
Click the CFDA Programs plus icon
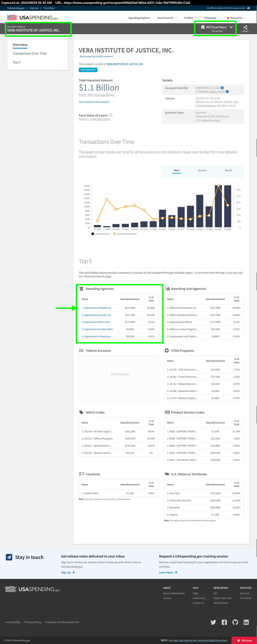pos(167,351)
